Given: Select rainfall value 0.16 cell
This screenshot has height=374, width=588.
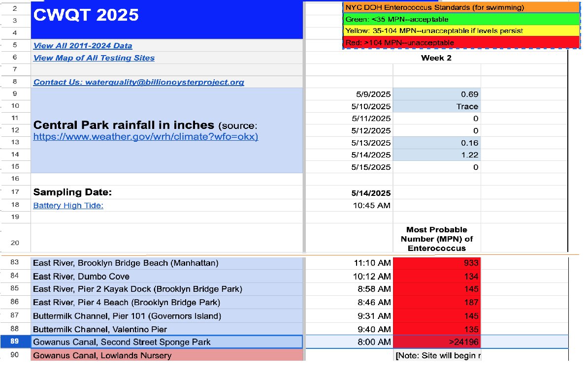Looking at the screenshot, I should point(437,143).
